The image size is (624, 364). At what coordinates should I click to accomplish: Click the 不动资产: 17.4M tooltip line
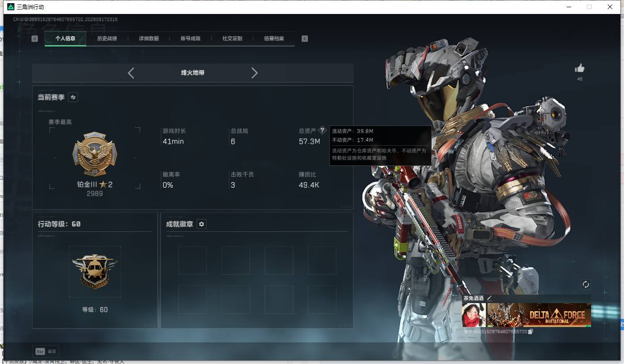click(x=353, y=140)
